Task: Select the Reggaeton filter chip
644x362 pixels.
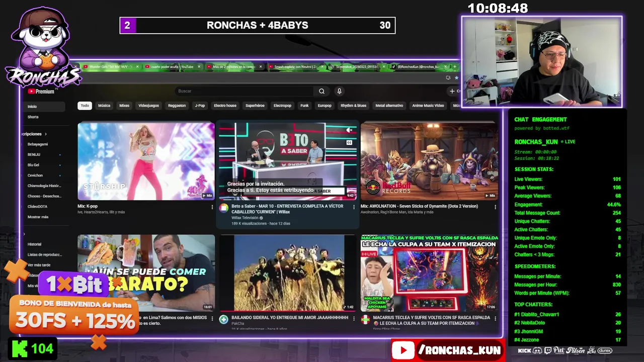Action: click(x=177, y=106)
